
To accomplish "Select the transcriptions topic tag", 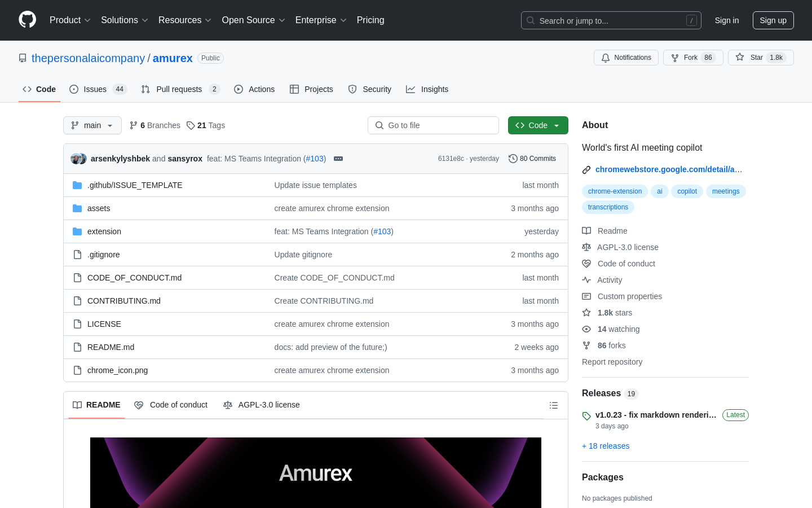I will pos(608,207).
